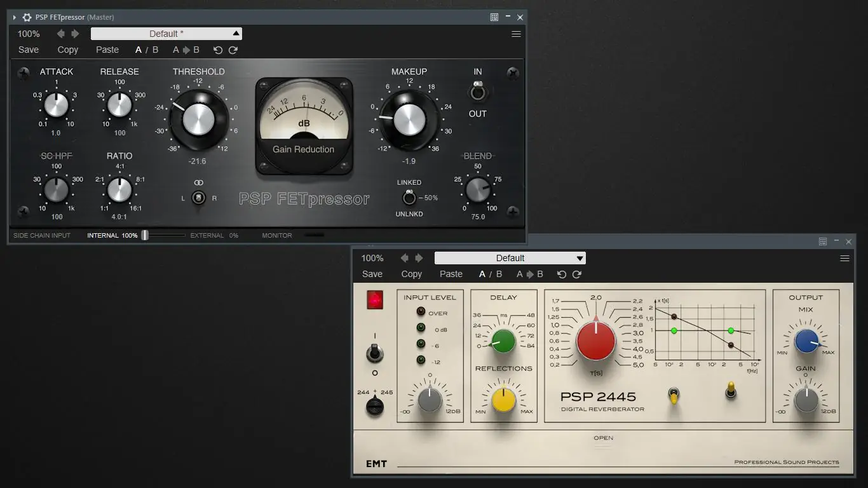Open the PSP 2445 hamburger menu
This screenshot has width=868, height=488.
point(844,259)
